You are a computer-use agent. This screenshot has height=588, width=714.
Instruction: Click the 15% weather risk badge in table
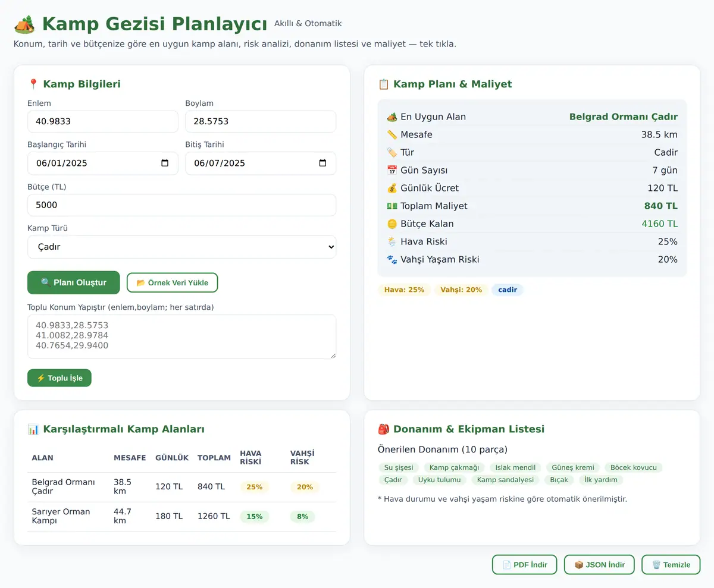[255, 517]
